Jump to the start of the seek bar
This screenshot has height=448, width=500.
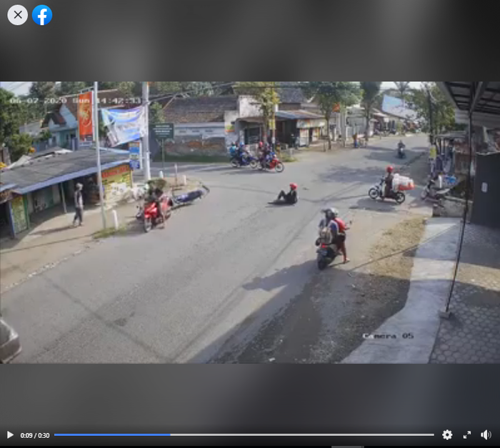pyautogui.click(x=56, y=434)
